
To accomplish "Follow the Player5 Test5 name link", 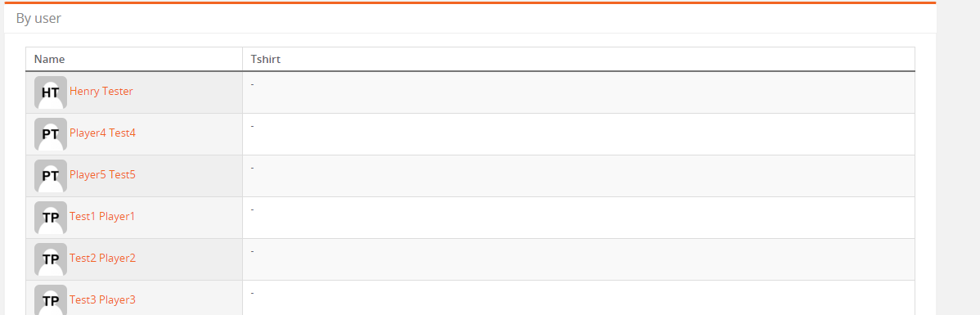I will coord(102,175).
